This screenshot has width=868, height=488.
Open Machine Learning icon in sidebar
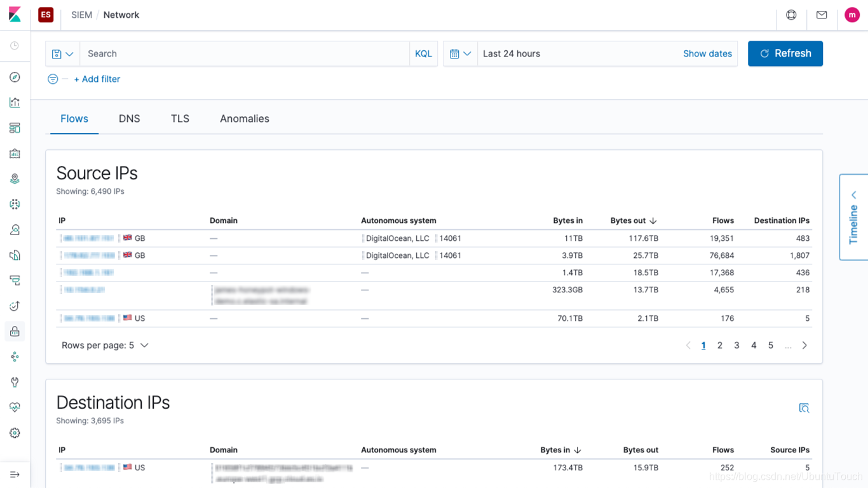pos(15,204)
